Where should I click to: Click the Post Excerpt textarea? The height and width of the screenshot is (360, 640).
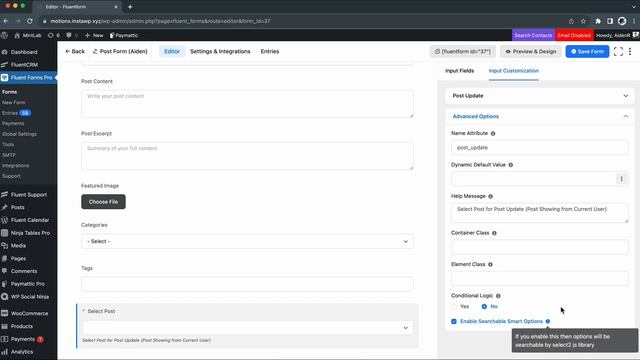tap(247, 156)
